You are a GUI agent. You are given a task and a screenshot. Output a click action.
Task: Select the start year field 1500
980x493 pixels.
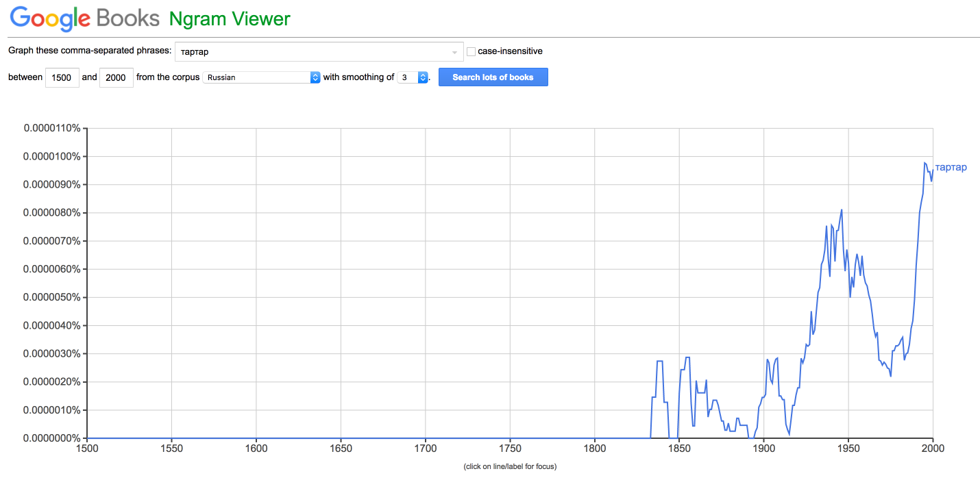click(62, 77)
